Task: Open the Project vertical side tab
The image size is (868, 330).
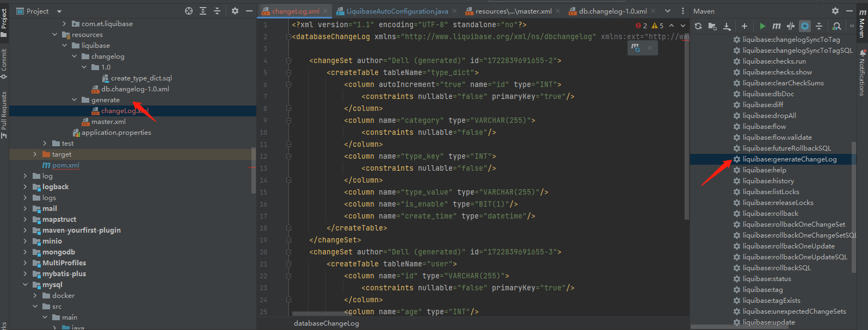Action: click(4, 23)
